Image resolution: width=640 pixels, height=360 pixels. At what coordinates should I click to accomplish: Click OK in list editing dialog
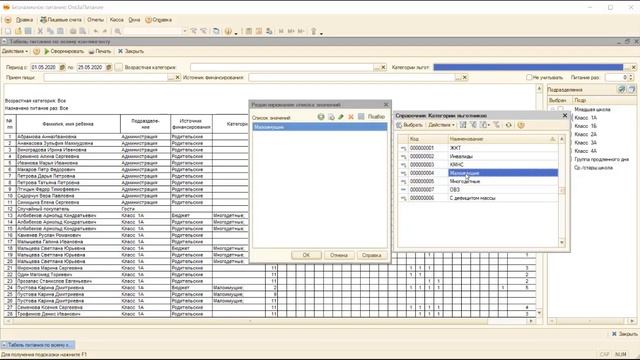[x=306, y=255]
